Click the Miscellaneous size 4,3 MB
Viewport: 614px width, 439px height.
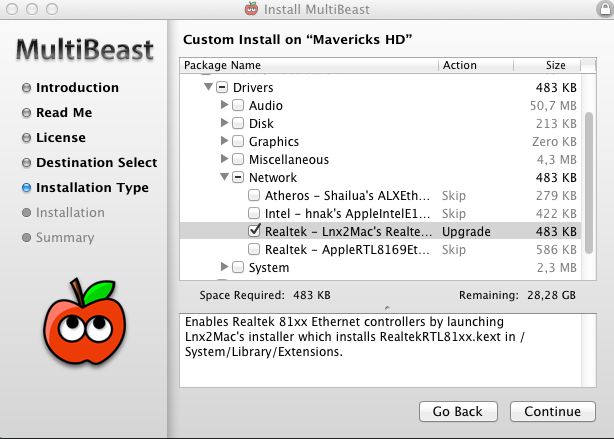tap(556, 159)
